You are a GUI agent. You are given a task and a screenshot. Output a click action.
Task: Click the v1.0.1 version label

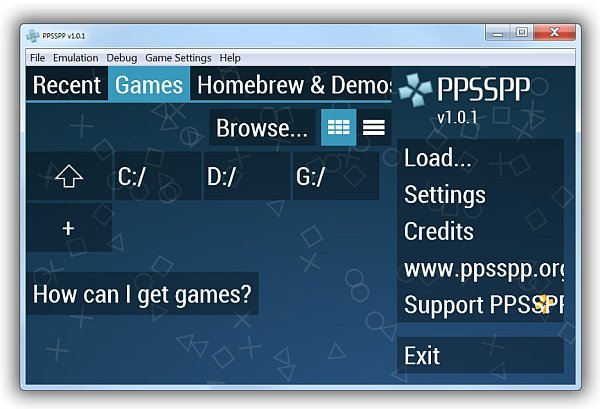pos(457,117)
